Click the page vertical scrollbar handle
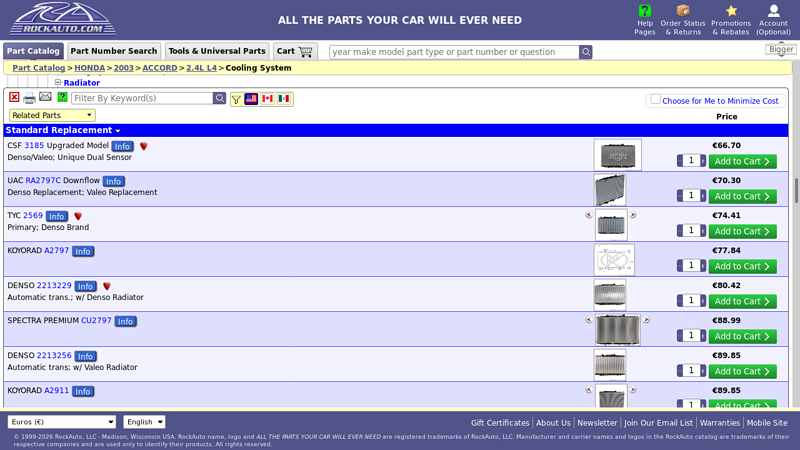Screen dimensions: 800x450 click(796, 190)
